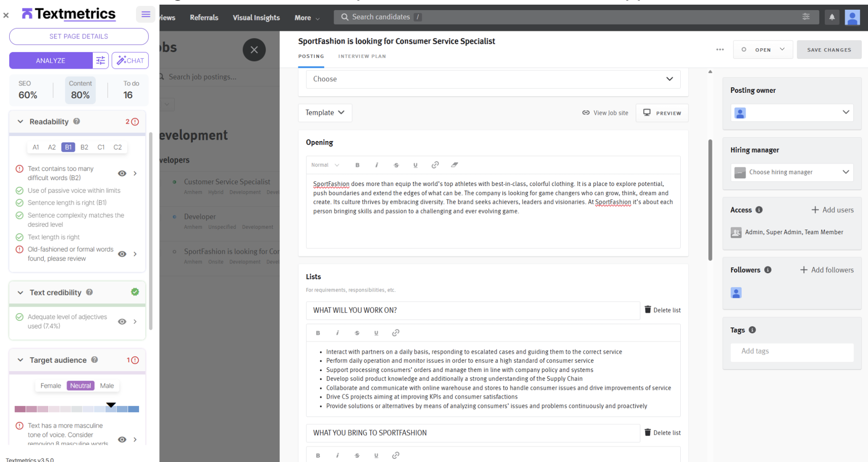Open the OPEN status dropdown
Screen dimensions: 868x462
coord(763,50)
